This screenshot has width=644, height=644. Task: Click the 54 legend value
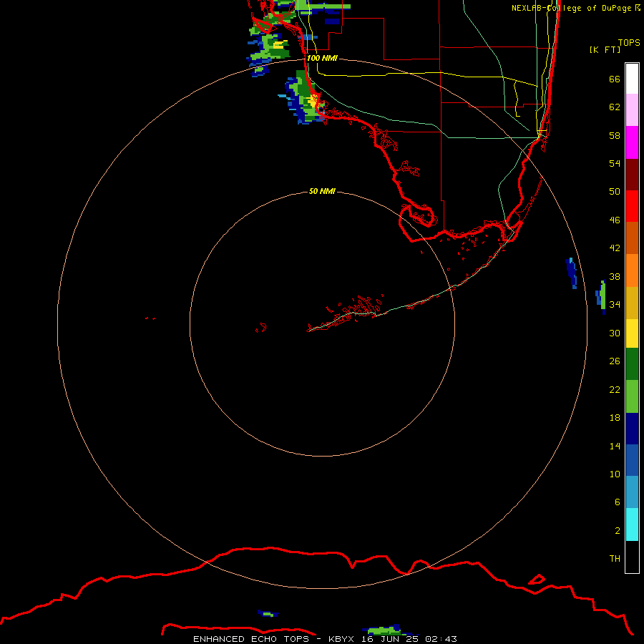click(615, 163)
